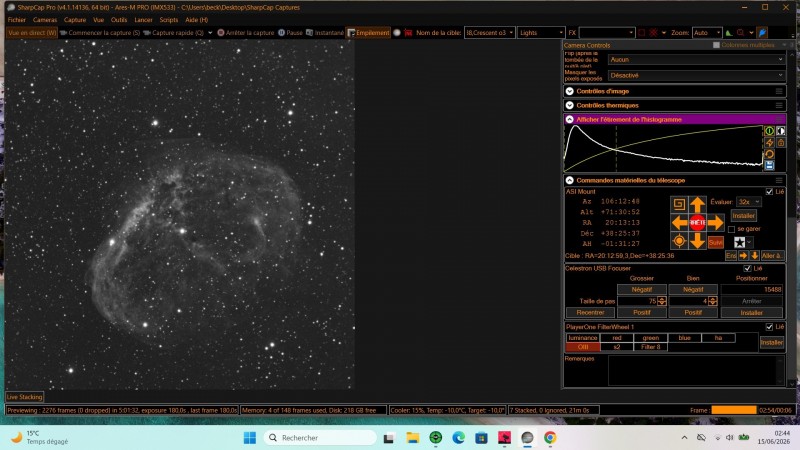
Task: Click the Arrêter la capture button
Action: [x=246, y=33]
